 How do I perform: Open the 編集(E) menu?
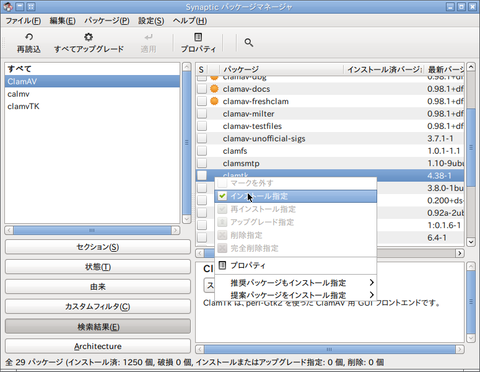tap(63, 21)
